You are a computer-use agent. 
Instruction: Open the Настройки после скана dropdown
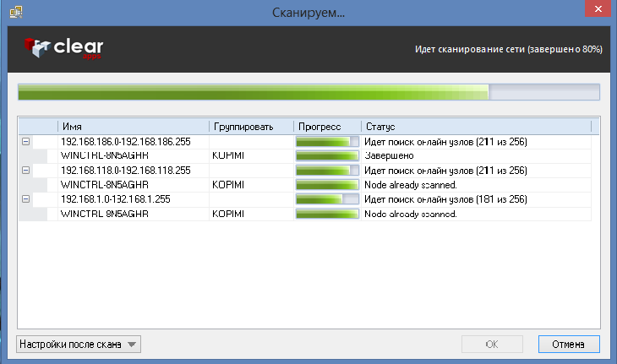point(79,345)
